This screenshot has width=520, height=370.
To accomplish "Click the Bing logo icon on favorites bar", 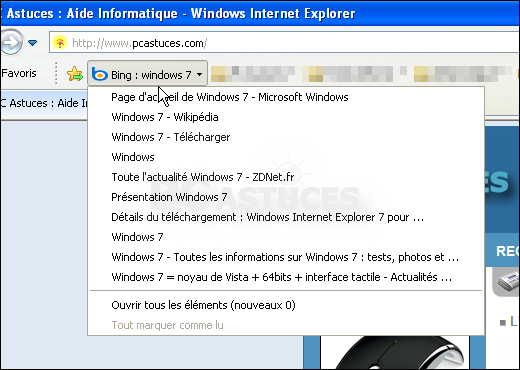I will 99,74.
